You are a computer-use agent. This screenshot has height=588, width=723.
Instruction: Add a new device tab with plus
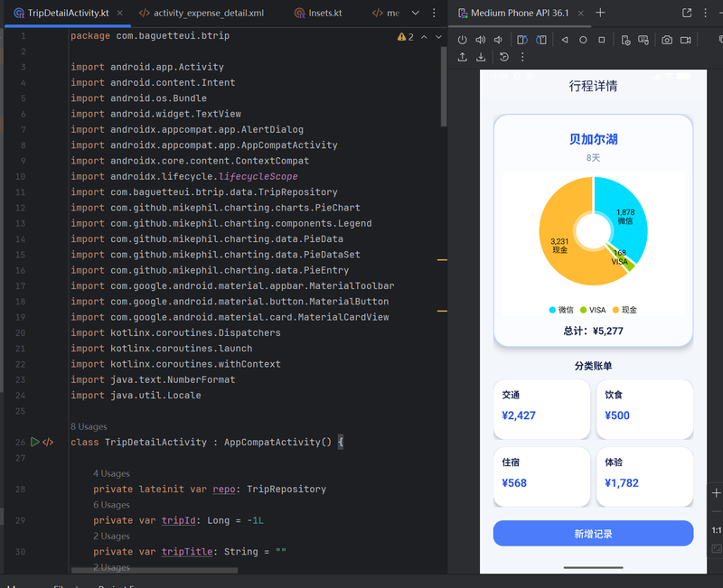pyautogui.click(x=600, y=14)
